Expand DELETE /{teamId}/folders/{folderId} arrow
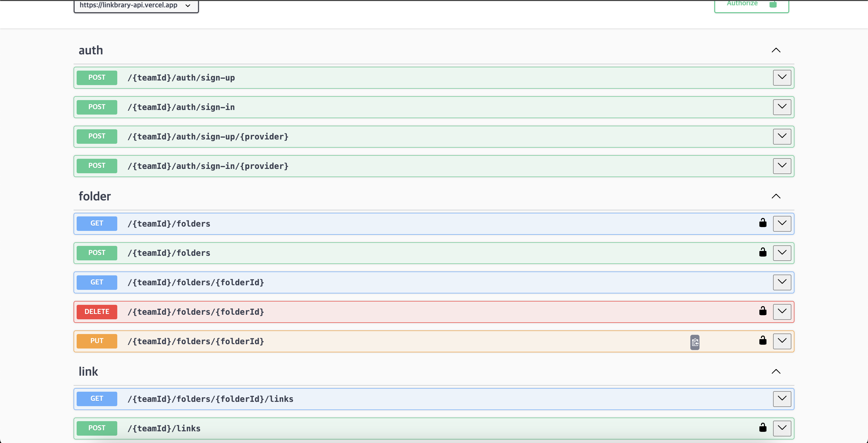The image size is (868, 443). [782, 312]
